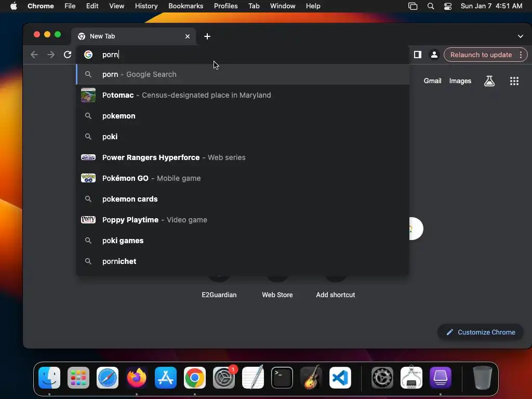Open the Tab menu
The width and height of the screenshot is (532, 399).
tap(254, 6)
